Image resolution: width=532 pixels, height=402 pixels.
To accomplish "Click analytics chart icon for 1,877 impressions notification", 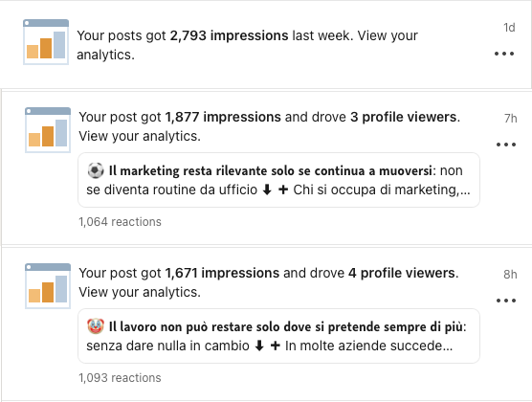I will [48, 130].
